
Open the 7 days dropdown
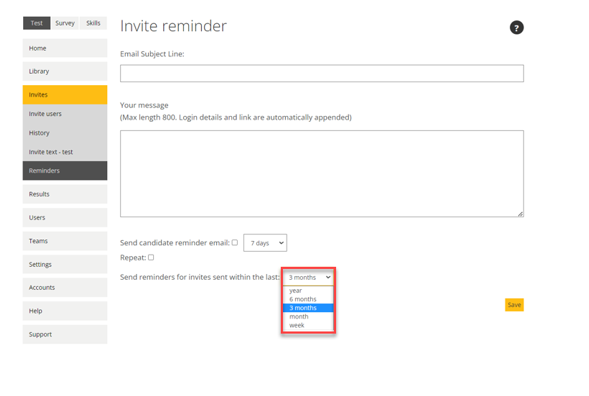(x=265, y=243)
